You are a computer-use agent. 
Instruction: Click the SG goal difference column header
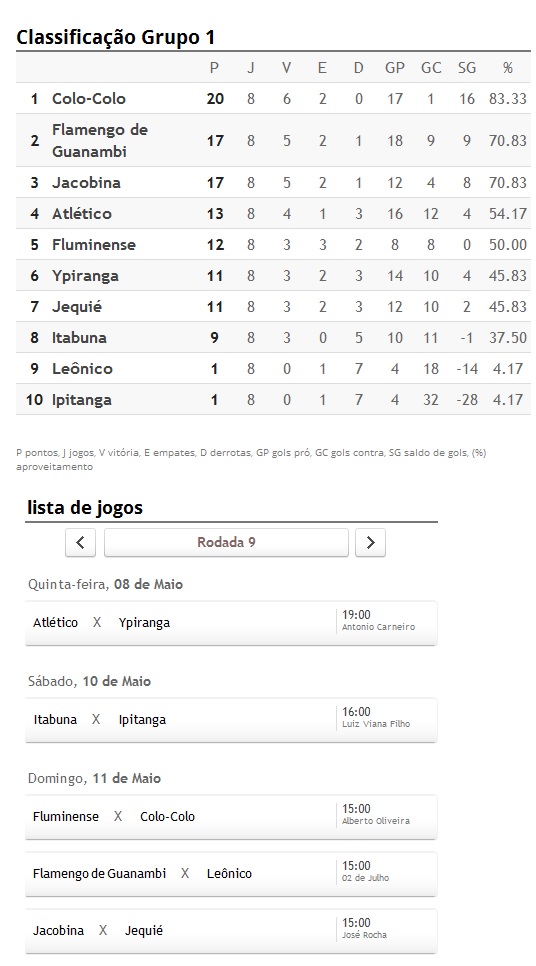[467, 68]
